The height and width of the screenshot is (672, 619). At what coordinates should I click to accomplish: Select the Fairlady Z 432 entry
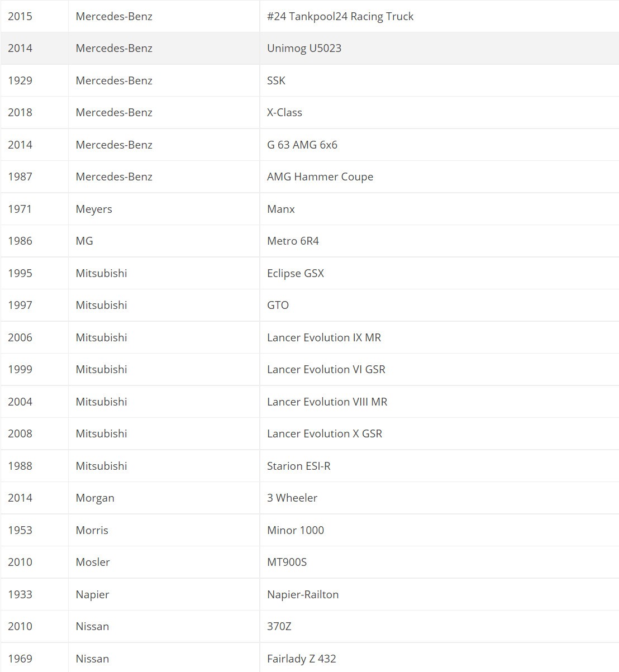pyautogui.click(x=302, y=659)
